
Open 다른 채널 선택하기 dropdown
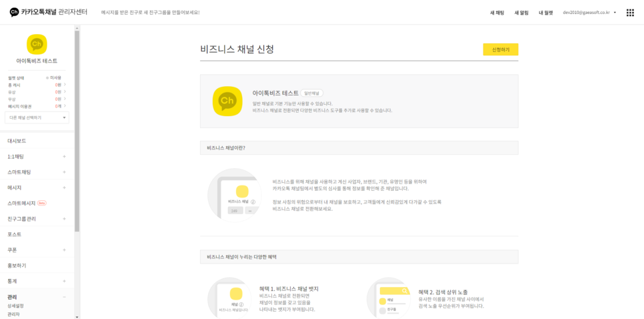pos(37,117)
